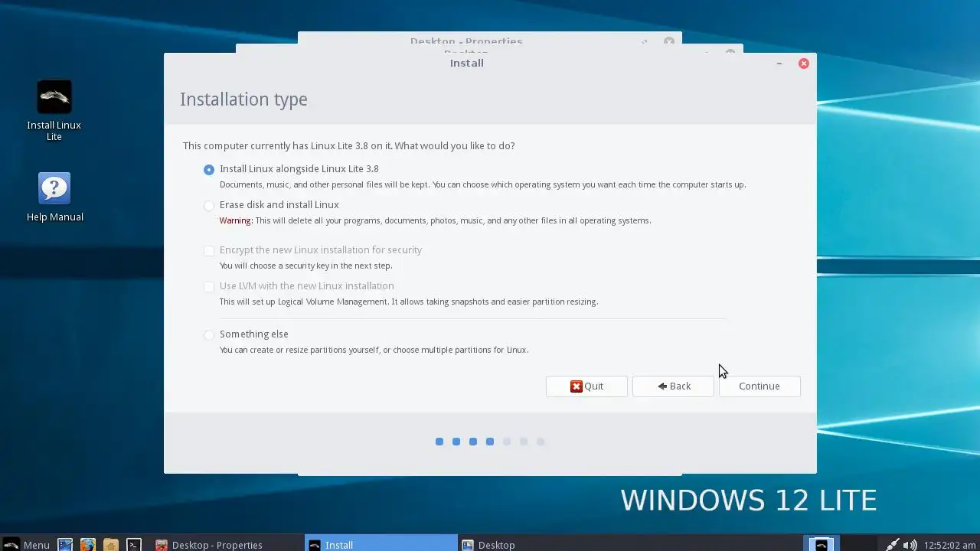
Task: Launch Firefox from the taskbar
Action: 88,544
